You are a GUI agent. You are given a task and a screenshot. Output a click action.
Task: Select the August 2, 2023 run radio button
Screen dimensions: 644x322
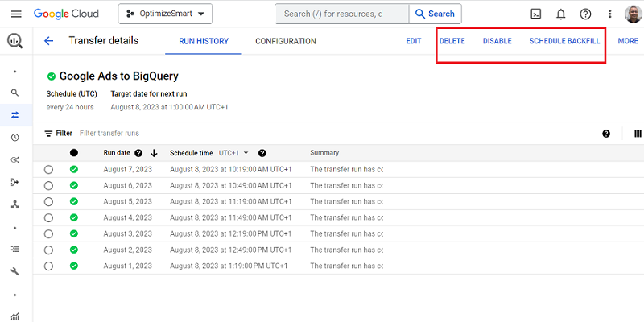tap(48, 250)
